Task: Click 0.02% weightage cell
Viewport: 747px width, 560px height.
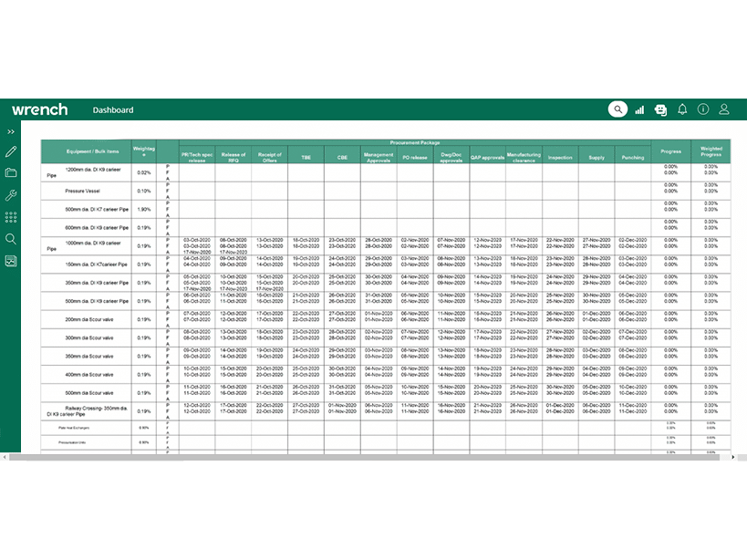Action: pyautogui.click(x=144, y=173)
